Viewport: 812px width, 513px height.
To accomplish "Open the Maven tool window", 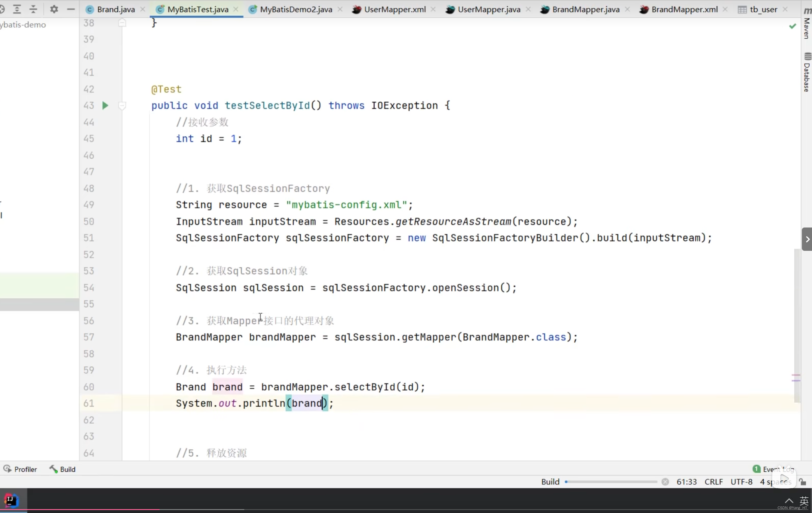I will pos(807,24).
